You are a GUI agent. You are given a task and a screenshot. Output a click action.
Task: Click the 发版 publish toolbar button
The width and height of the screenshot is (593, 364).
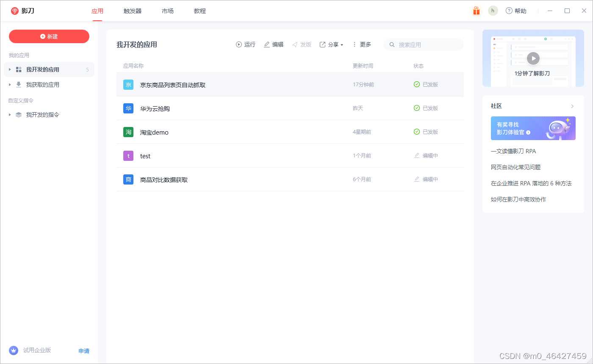[x=302, y=44]
